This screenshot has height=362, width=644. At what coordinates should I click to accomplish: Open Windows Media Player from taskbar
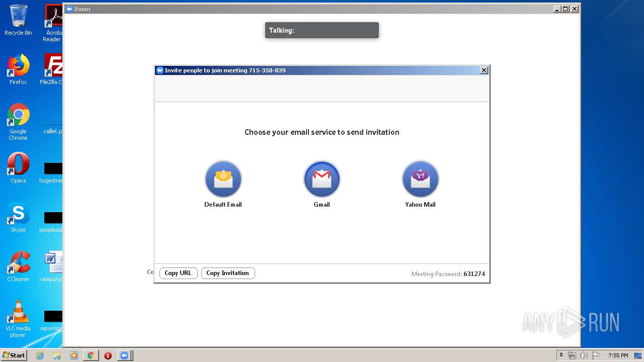click(74, 355)
